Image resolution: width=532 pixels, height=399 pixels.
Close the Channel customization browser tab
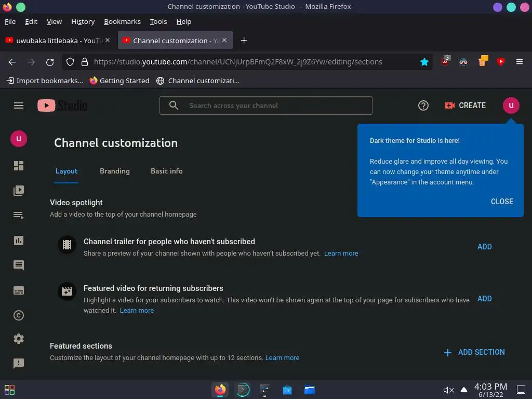coord(224,40)
